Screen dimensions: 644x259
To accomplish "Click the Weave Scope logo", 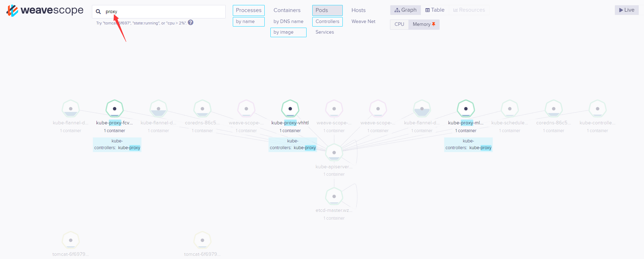I will [45, 11].
